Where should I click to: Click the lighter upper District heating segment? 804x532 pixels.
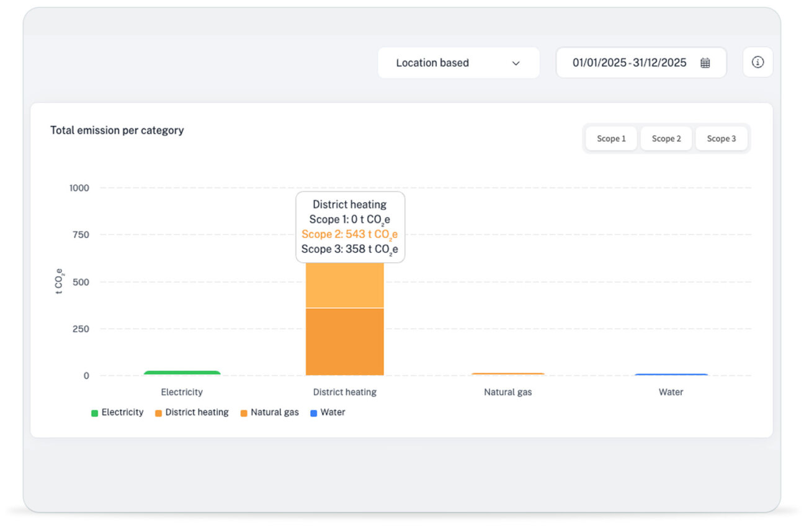[x=345, y=285]
